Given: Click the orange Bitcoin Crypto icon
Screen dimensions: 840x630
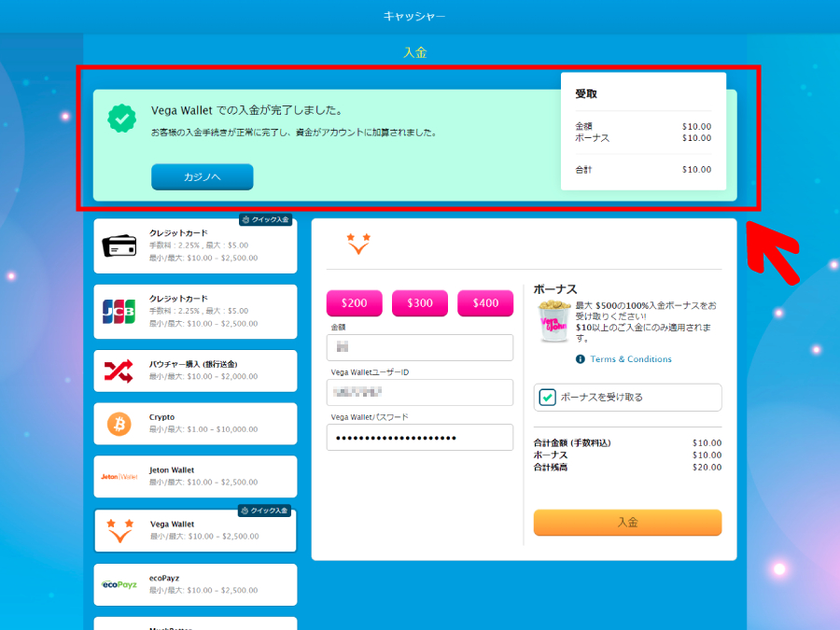Looking at the screenshot, I should coord(119,424).
